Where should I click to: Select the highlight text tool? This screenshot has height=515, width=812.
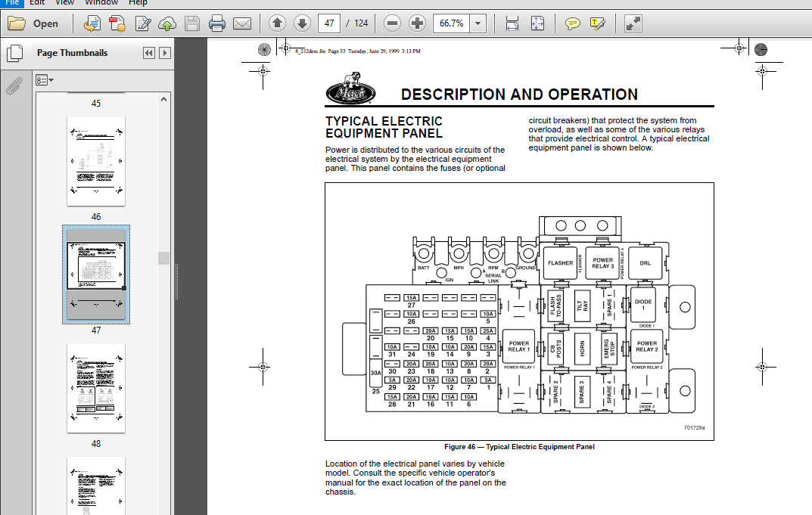[x=597, y=23]
